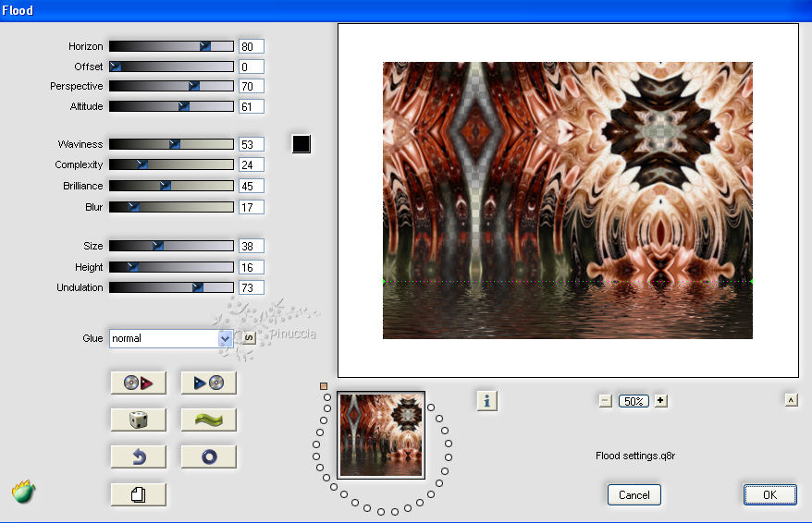Click the S button beside Glue
Screen dimensions: 812x523
click(x=249, y=338)
